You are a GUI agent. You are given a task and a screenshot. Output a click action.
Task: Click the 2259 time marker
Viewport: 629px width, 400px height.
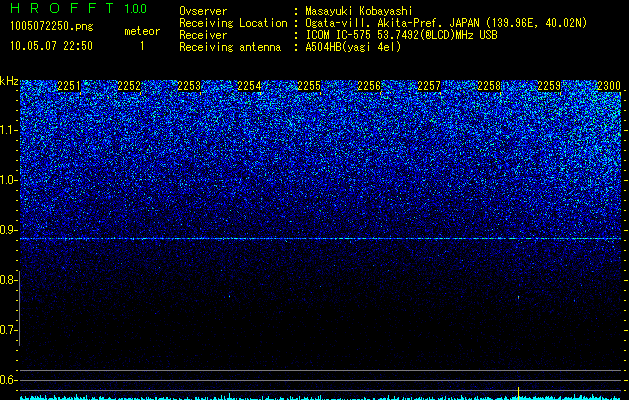click(549, 86)
